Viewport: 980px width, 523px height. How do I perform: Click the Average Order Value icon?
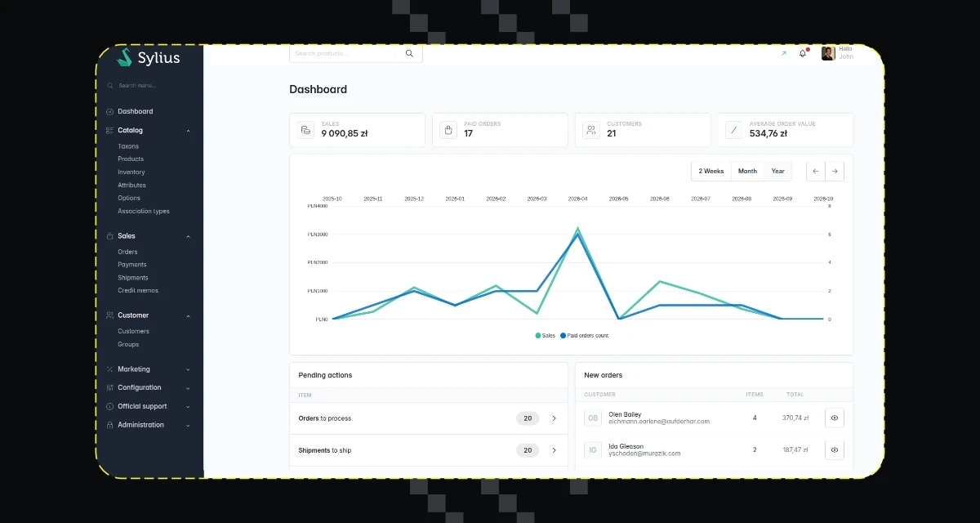pyautogui.click(x=733, y=130)
